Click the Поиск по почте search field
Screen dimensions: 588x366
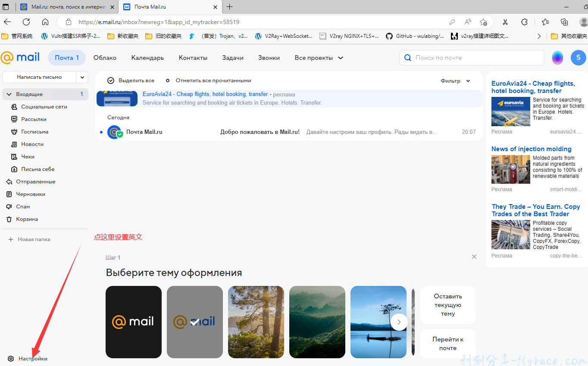click(472, 57)
